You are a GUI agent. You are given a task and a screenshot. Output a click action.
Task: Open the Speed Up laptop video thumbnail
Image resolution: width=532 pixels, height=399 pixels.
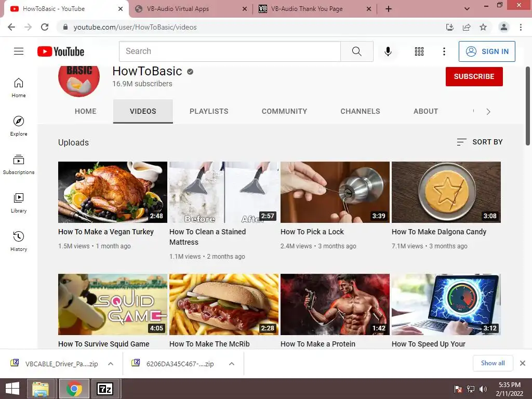[446, 304]
